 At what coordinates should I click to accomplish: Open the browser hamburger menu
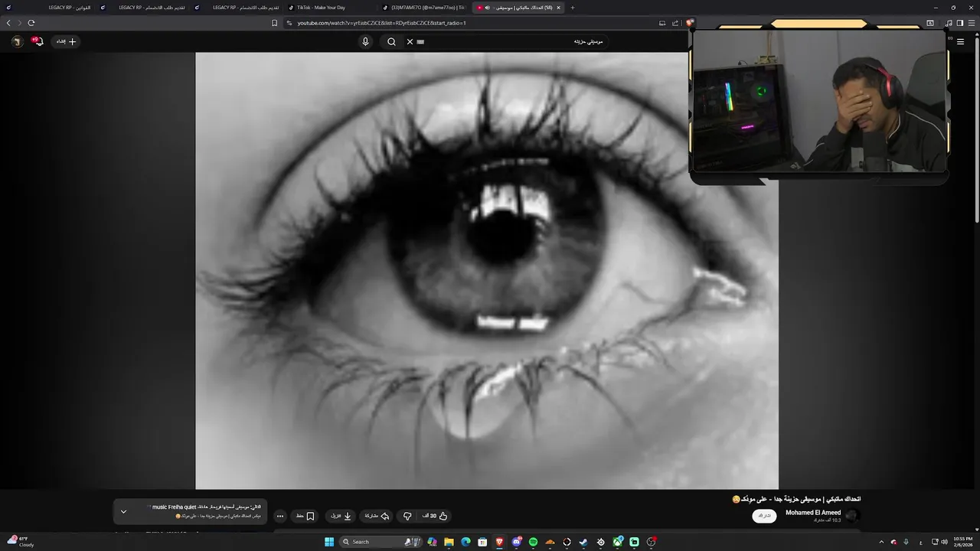pyautogui.click(x=972, y=23)
